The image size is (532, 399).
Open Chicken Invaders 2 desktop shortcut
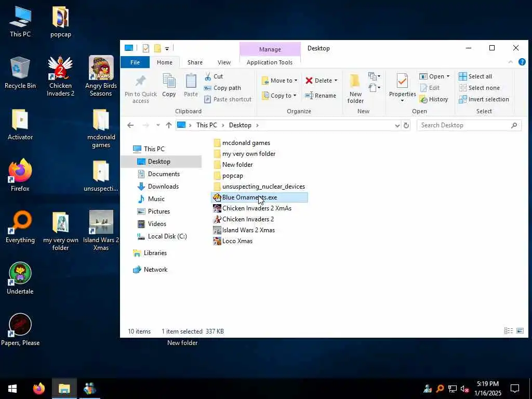coord(60,76)
